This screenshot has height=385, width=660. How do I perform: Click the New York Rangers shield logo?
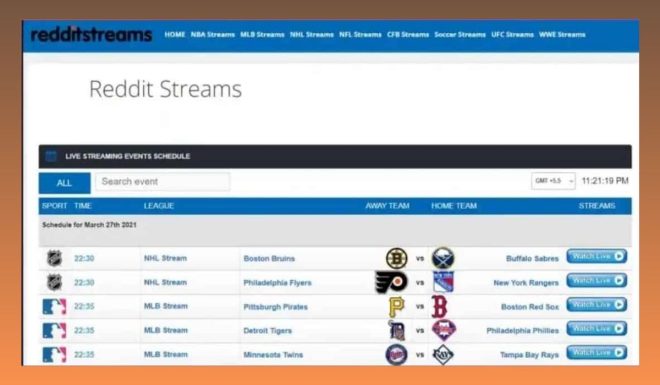[x=443, y=282]
